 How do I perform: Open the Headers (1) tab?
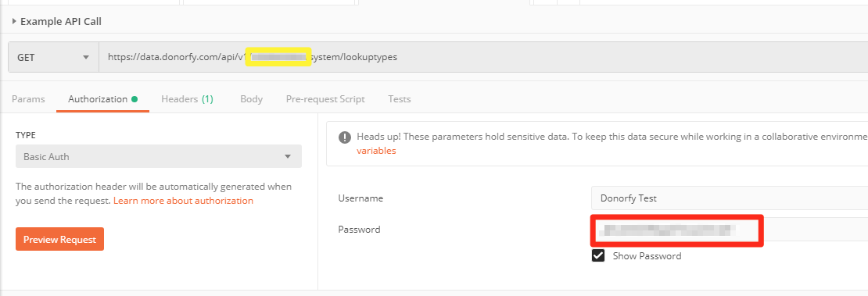click(x=187, y=99)
